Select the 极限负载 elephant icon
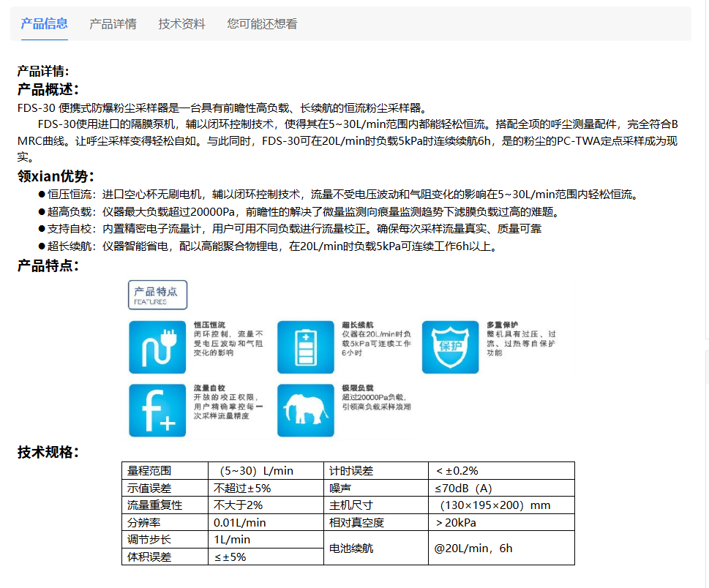The image size is (709, 588). [305, 410]
